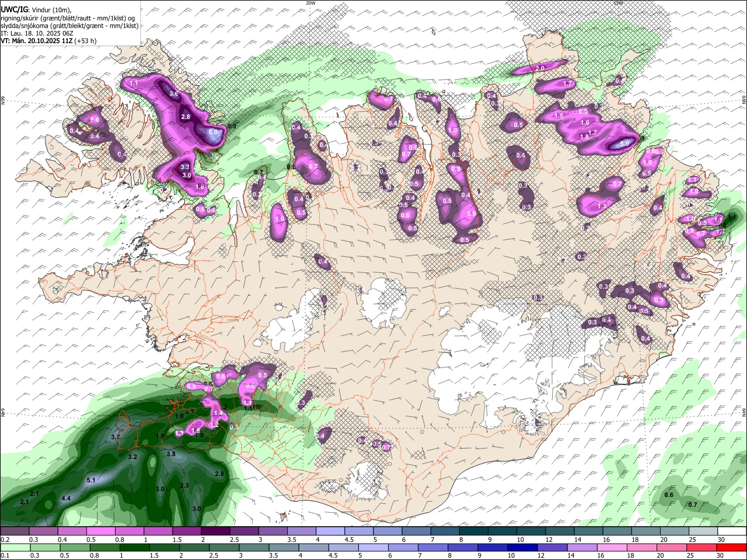Select the "2.3" rain value on the map
Image resolution: width=747 pixels, height=560 pixels.
point(184,485)
